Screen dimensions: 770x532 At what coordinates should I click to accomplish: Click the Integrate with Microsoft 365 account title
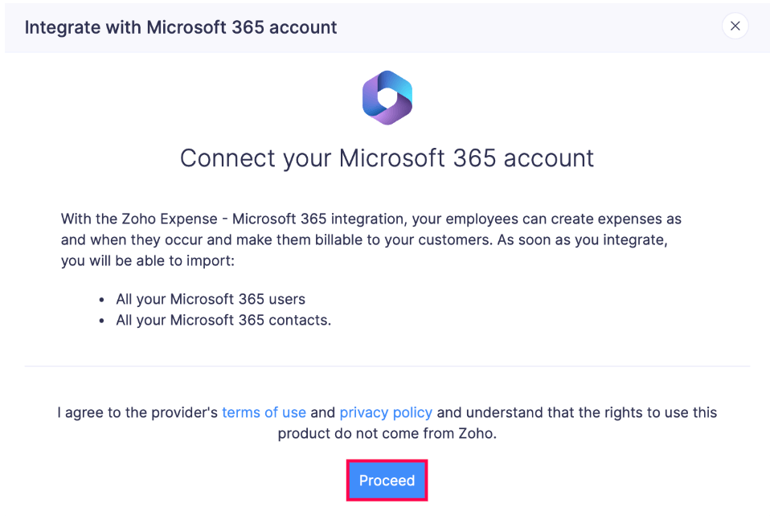(x=181, y=27)
